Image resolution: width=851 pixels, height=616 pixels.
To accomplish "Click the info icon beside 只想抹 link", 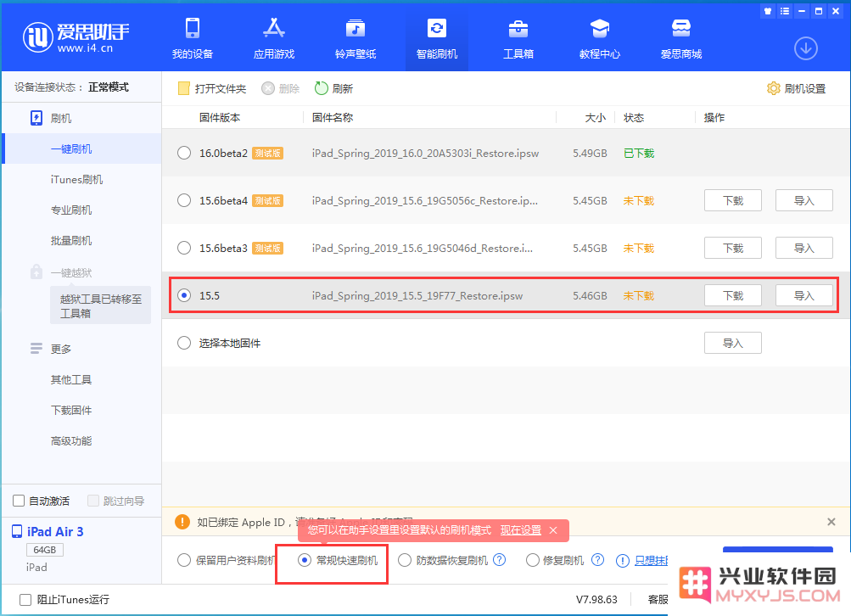I will click(623, 561).
